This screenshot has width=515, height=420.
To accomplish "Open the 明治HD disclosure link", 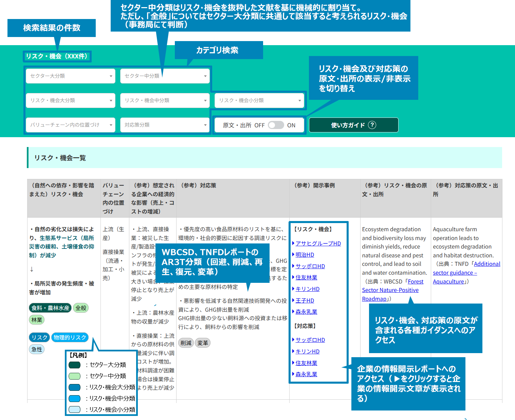I will pos(305,255).
